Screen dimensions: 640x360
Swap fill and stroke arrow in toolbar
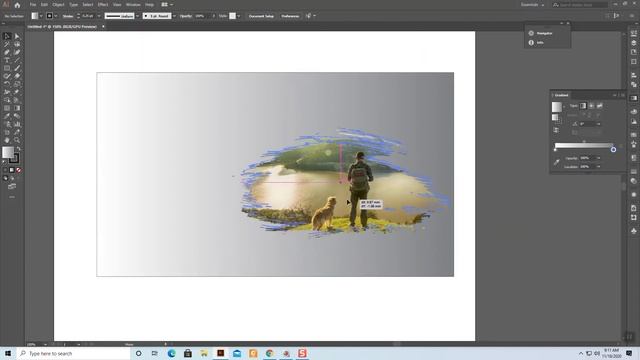coord(18,149)
